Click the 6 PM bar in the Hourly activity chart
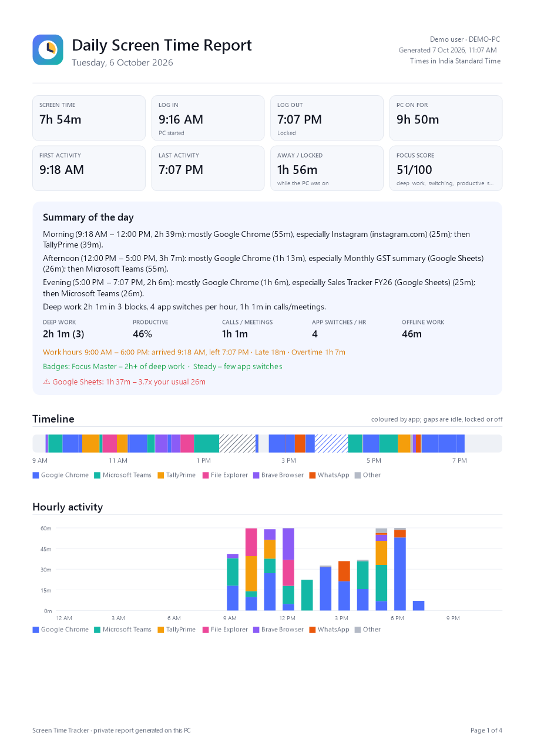The height and width of the screenshot is (756, 534). pos(400,570)
